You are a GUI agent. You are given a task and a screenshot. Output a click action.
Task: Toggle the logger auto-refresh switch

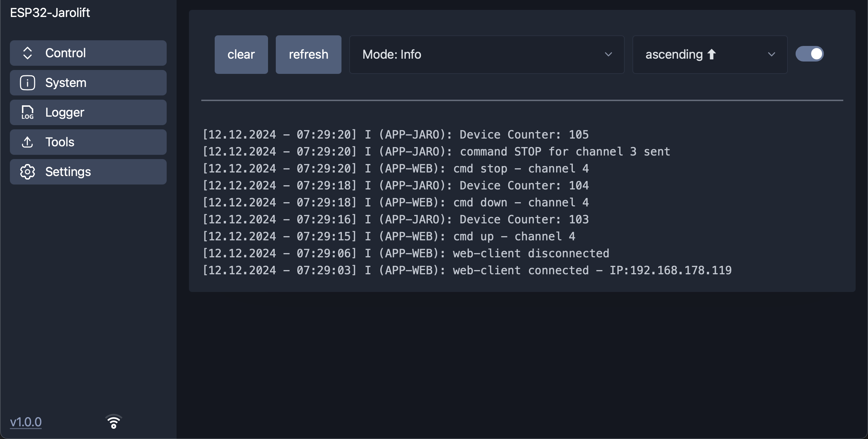point(809,54)
